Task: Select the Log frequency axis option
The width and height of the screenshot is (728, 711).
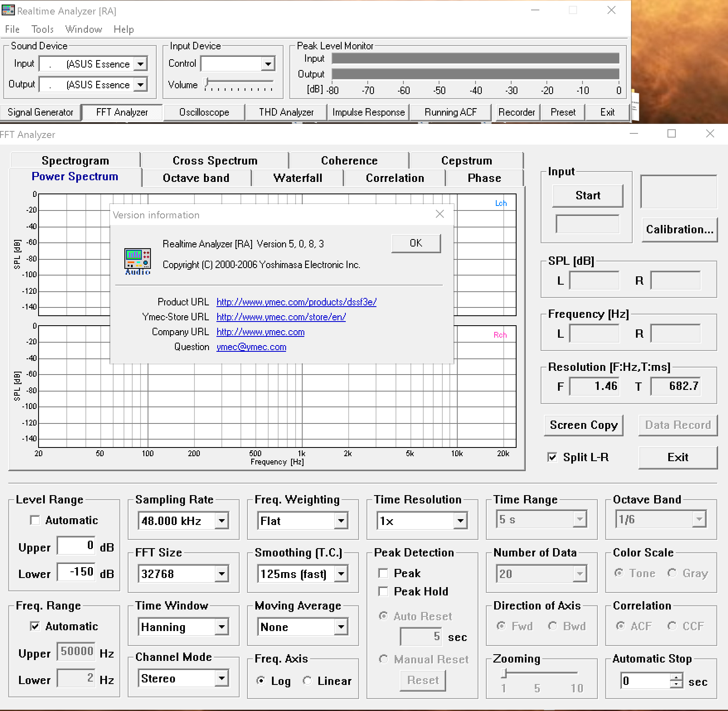Action: (261, 680)
